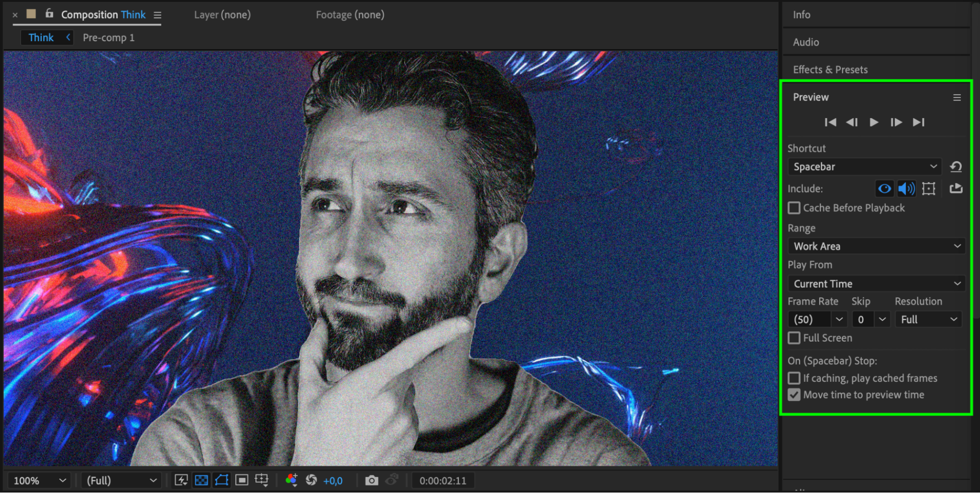Toggle the transparency grid
980x493 pixels.
[201, 480]
